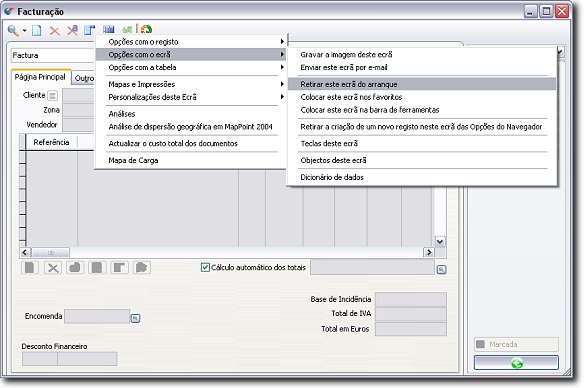Click the red X with small badge icon
Screen dimensions: 584x388
[x=72, y=30]
